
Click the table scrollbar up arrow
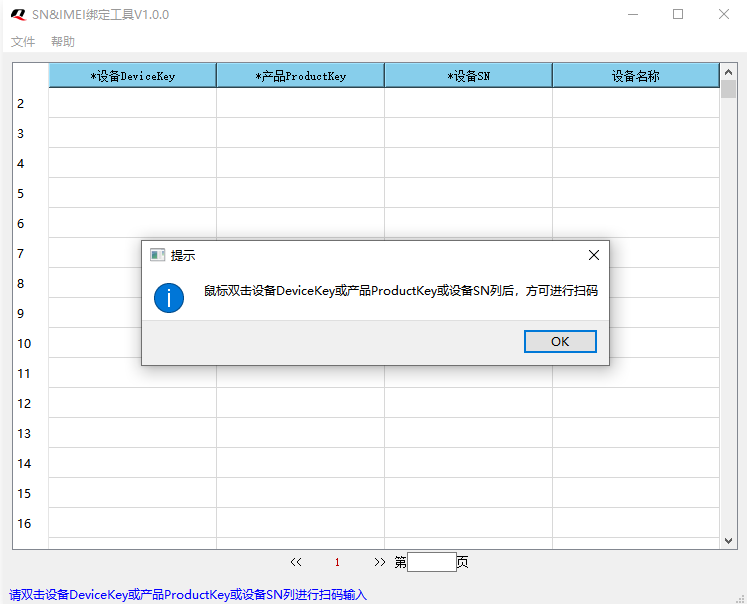pos(728,72)
